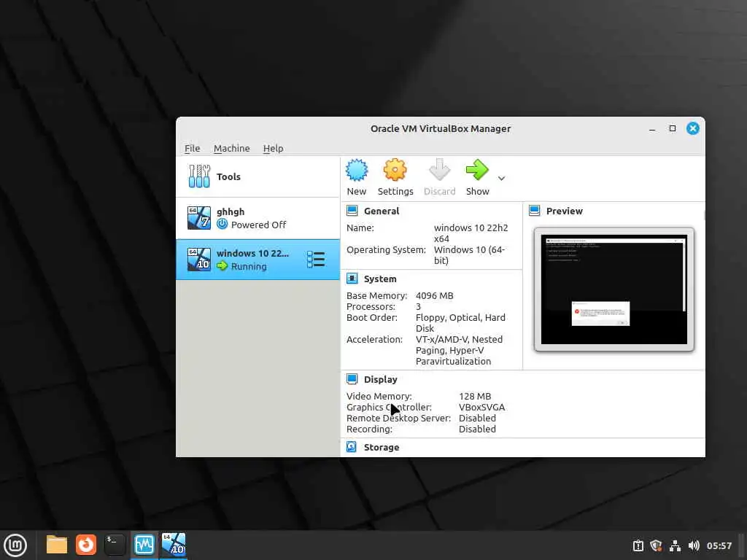Click the ghhgh Windows 7 OS icon
Image resolution: width=747 pixels, height=560 pixels.
pos(199,218)
